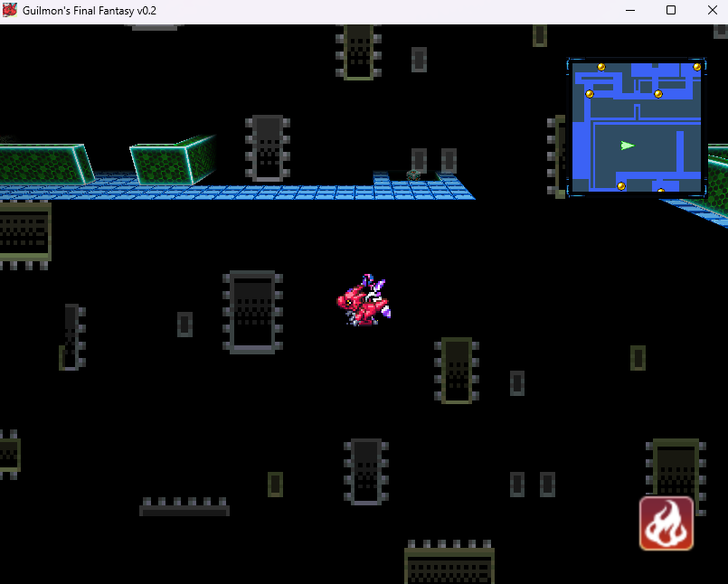Close the game window
Image resolution: width=728 pixels, height=584 pixels.
pyautogui.click(x=713, y=10)
